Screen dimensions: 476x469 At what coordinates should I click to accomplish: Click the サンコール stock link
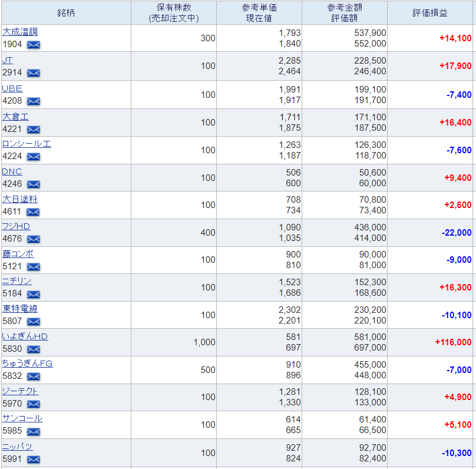click(x=22, y=418)
